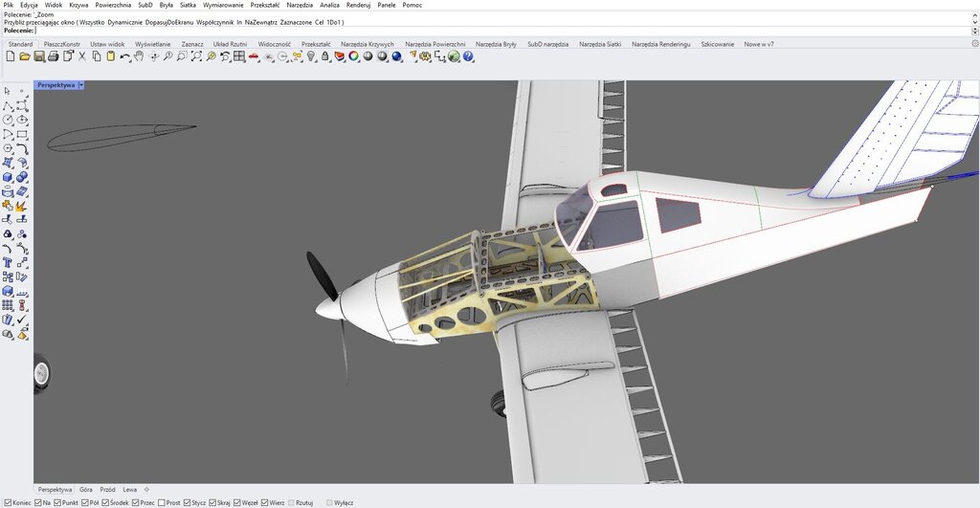
Task: Click the Help question mark icon
Action: pyautogui.click(x=469, y=56)
